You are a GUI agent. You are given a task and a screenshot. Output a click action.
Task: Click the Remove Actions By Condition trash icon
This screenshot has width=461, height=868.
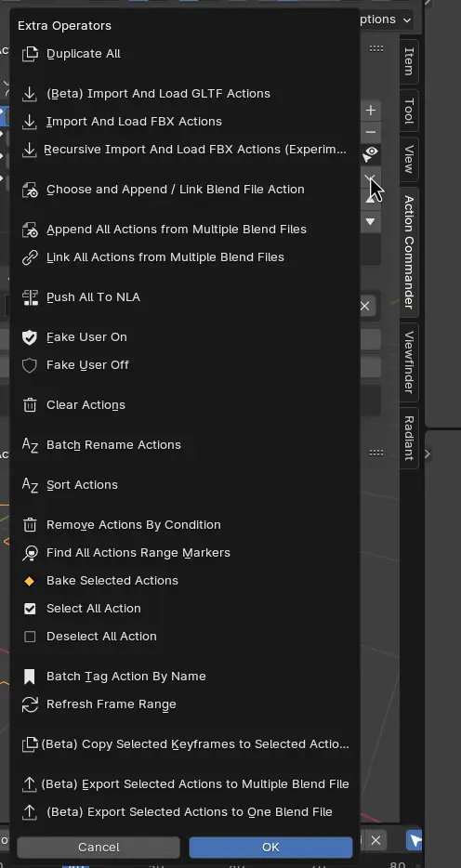(30, 525)
